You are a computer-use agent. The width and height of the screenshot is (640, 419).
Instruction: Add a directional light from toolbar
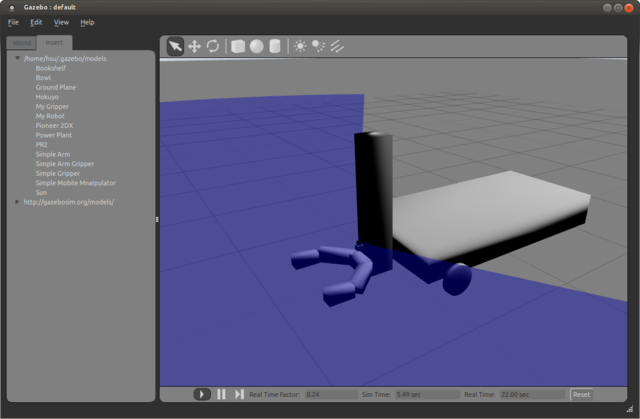337,46
